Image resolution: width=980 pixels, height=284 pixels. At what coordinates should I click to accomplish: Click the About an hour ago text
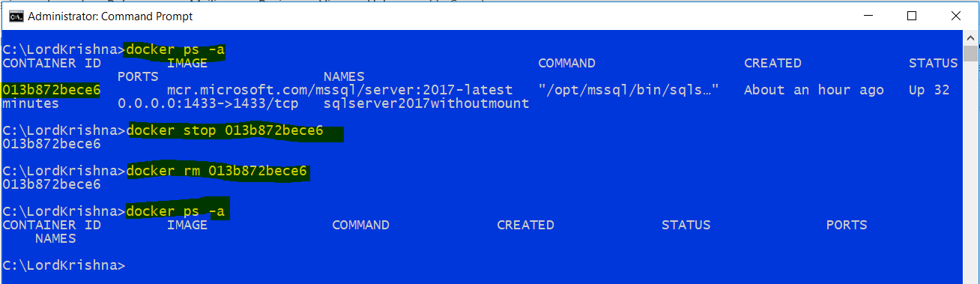point(814,90)
